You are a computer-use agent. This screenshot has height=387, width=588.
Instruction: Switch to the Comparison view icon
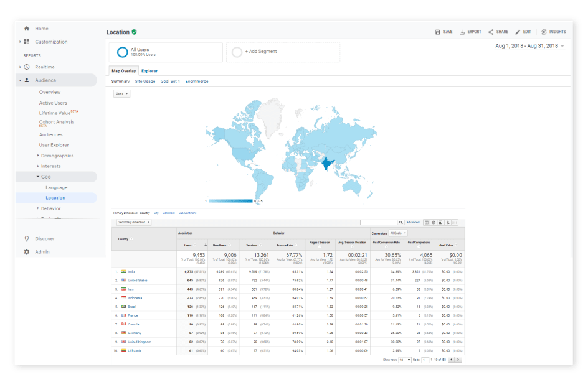(448, 223)
